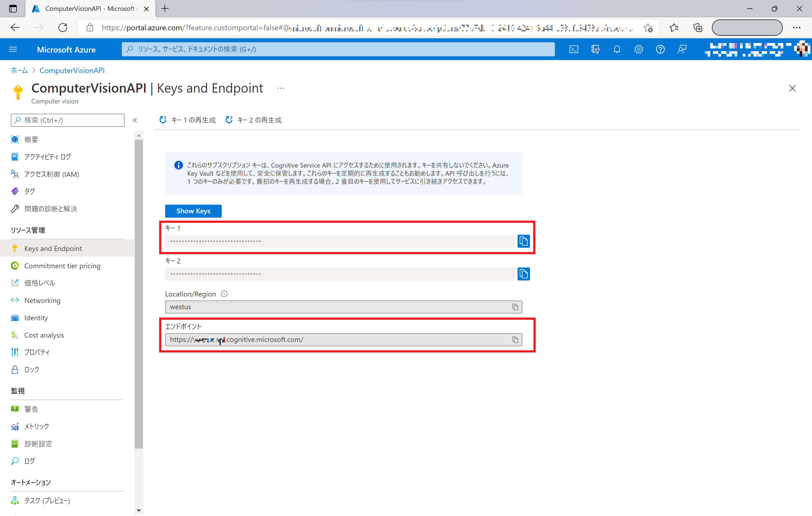Open アクセス制御 (IAM) in sidebar
This screenshot has height=516, width=812.
(x=67, y=174)
